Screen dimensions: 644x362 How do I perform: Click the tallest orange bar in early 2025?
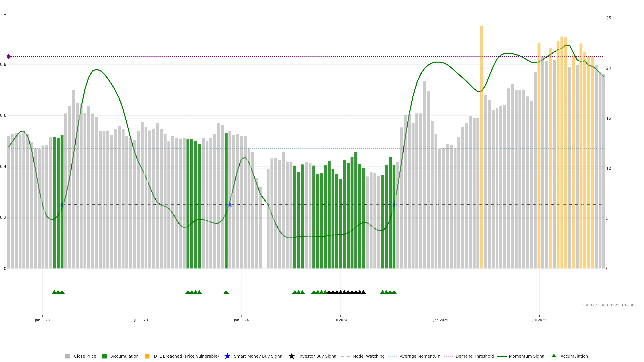(x=481, y=125)
